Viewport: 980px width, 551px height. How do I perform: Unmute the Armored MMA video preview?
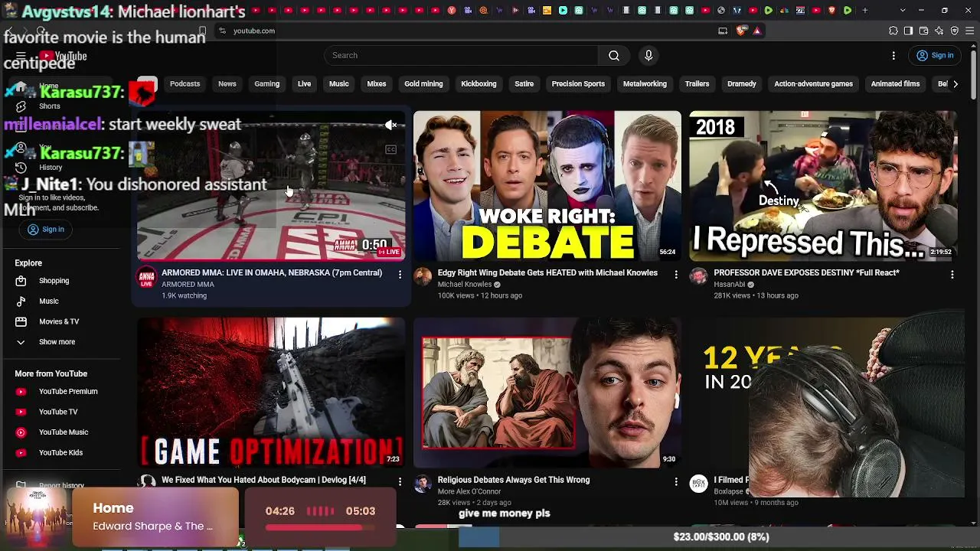tap(390, 125)
